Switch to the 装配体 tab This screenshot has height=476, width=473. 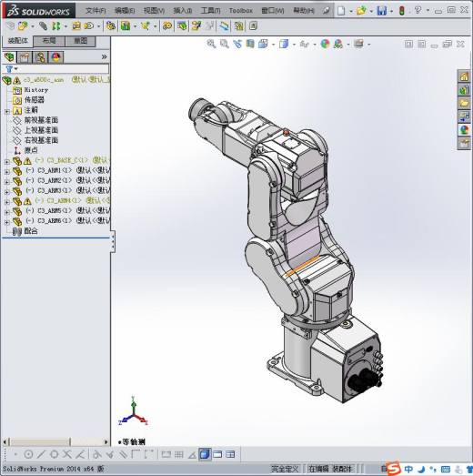coord(17,41)
